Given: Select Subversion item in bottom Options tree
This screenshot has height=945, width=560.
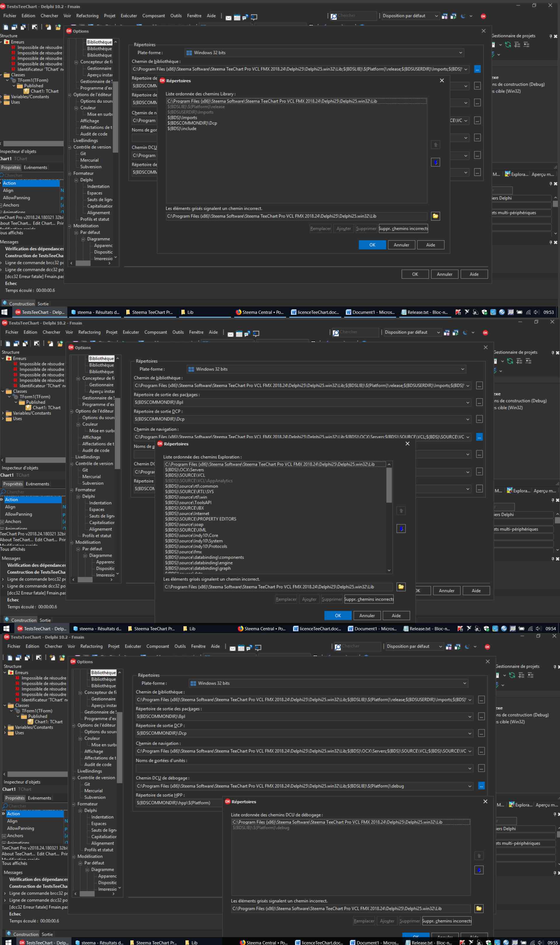Looking at the screenshot, I should [95, 797].
